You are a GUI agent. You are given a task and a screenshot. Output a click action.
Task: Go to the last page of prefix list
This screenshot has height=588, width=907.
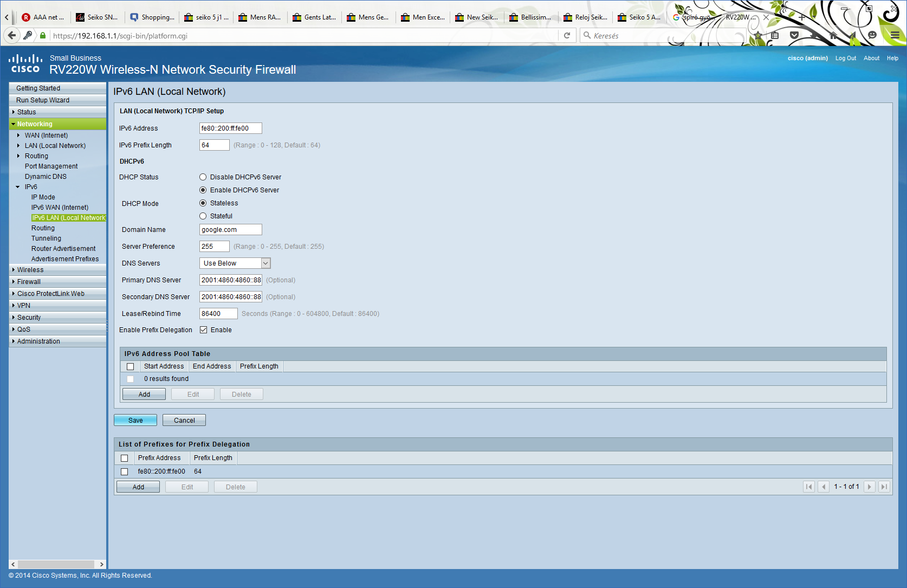point(884,487)
